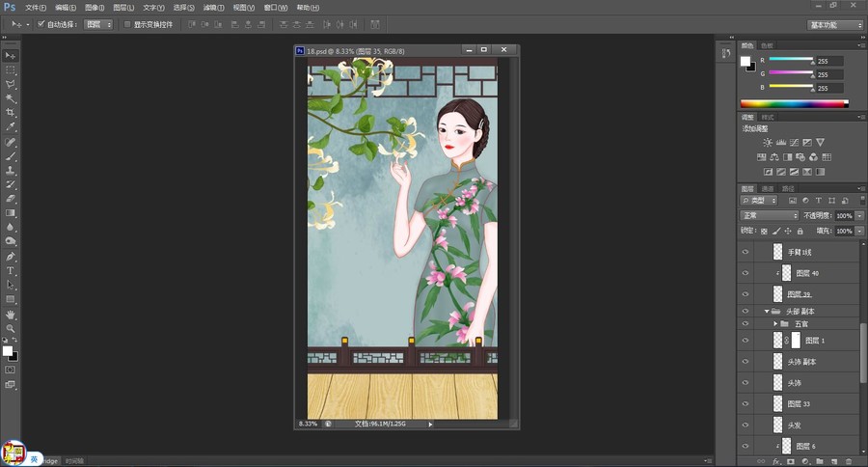Select the Healing Brush tool
The image size is (868, 467).
click(10, 143)
